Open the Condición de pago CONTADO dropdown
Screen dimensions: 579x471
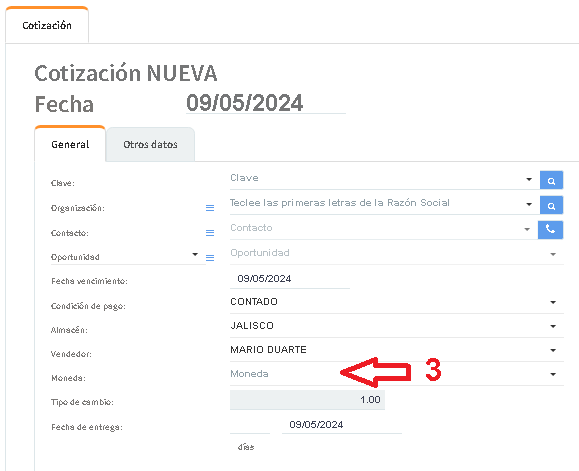(x=397, y=302)
